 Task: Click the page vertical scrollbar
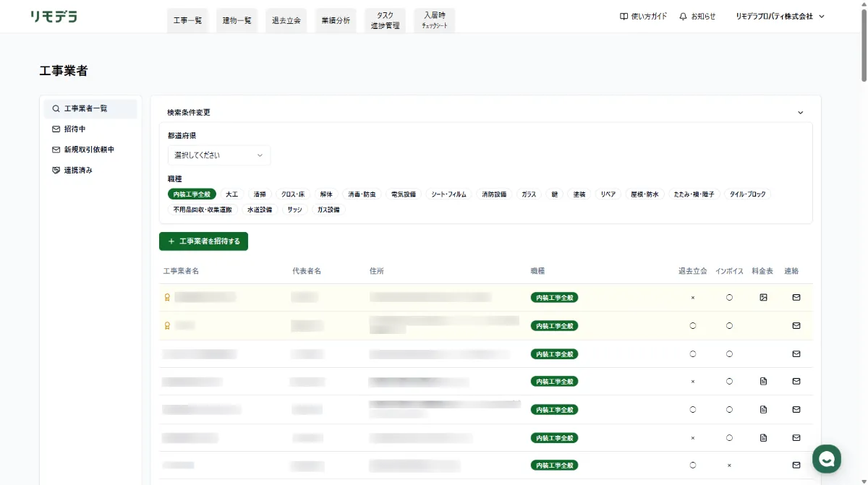864,43
